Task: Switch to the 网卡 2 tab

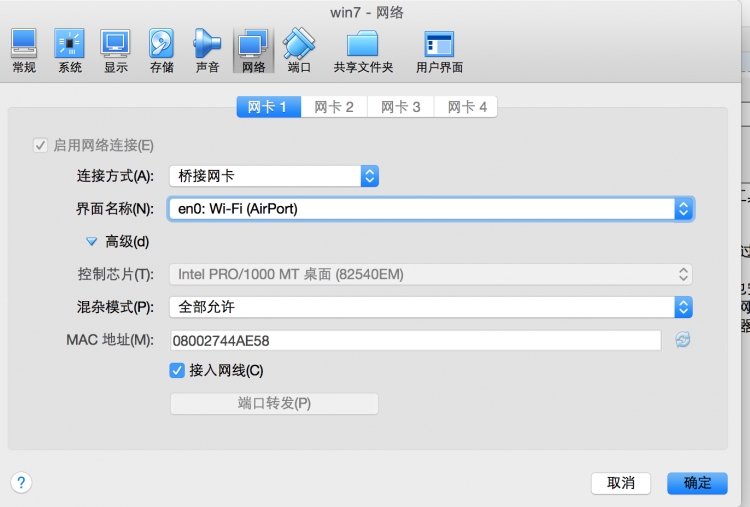Action: tap(334, 107)
